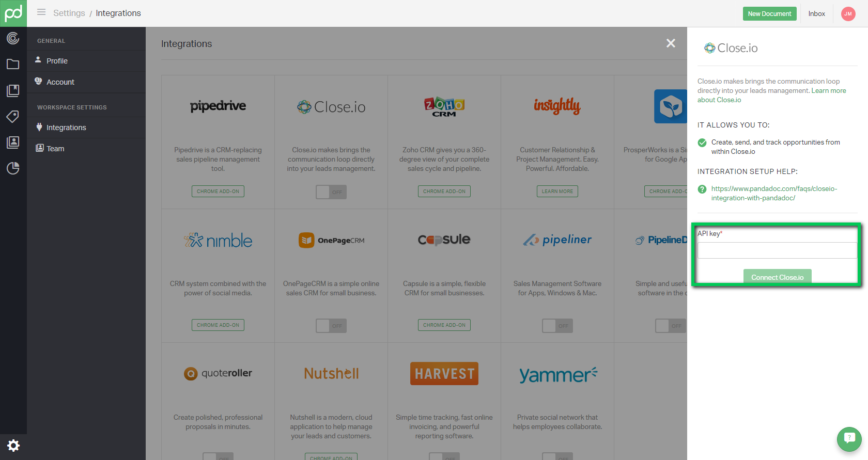Click the OnePageCRM logo
The width and height of the screenshot is (868, 460).
pyautogui.click(x=331, y=240)
